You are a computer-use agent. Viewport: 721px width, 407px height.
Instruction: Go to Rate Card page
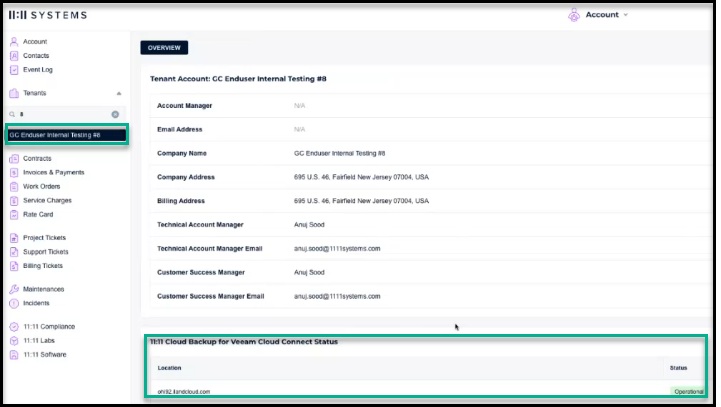click(x=38, y=215)
